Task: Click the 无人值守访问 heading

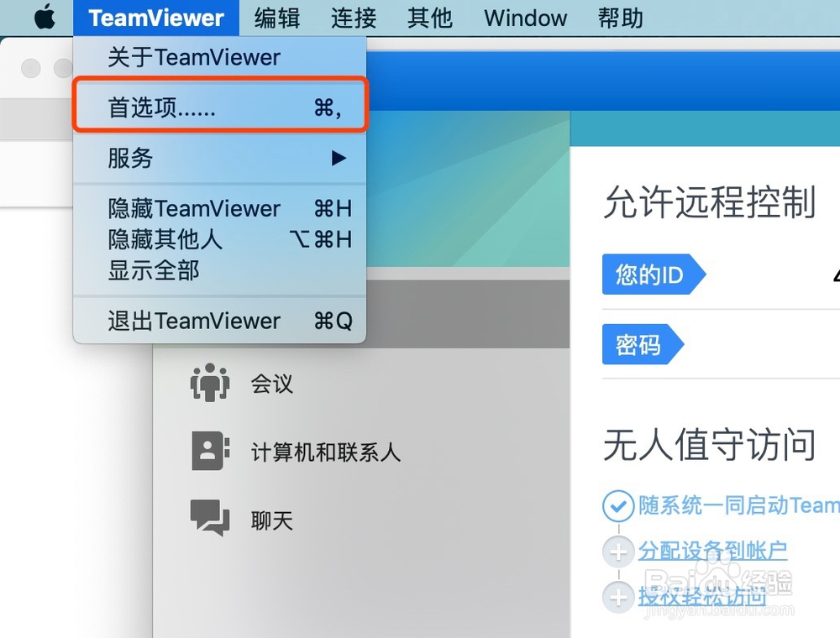Action: [710, 444]
